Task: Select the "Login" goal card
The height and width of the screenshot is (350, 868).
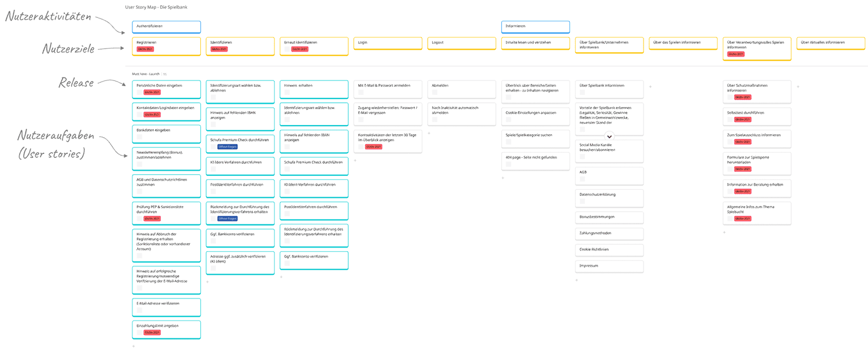Action: click(x=388, y=42)
